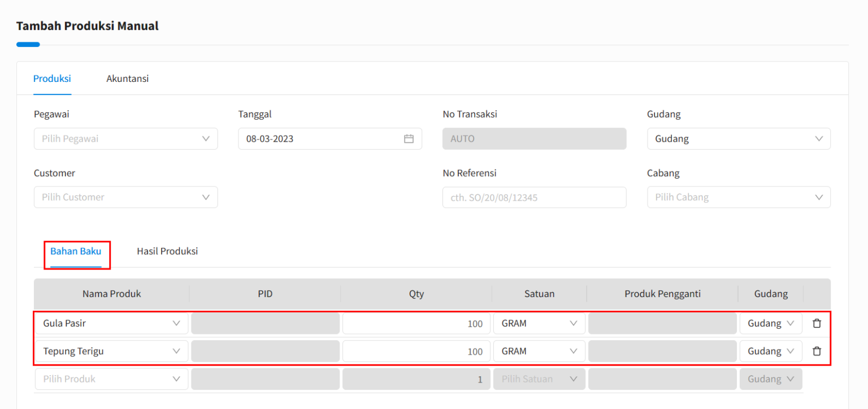The width and height of the screenshot is (868, 409).
Task: Expand the Gudang dropdown in Gula Pasir row
Action: [770, 323]
